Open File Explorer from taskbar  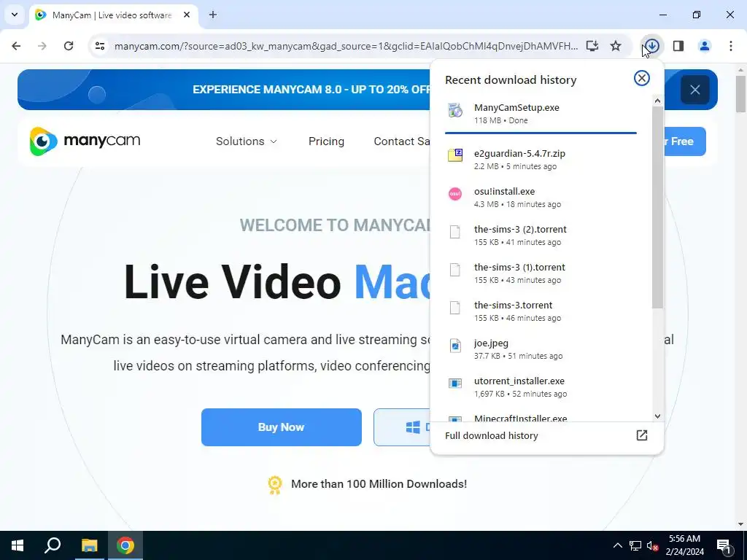(x=89, y=545)
